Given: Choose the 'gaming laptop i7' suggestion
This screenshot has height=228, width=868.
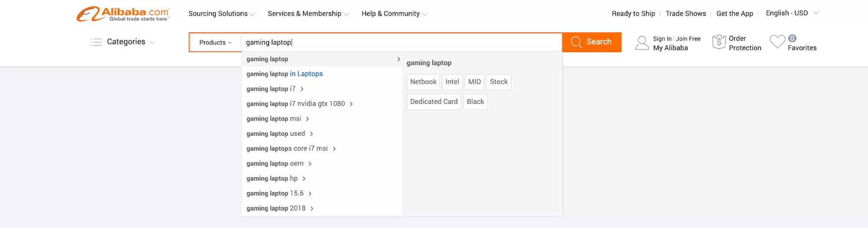Looking at the screenshot, I should pos(322,89).
